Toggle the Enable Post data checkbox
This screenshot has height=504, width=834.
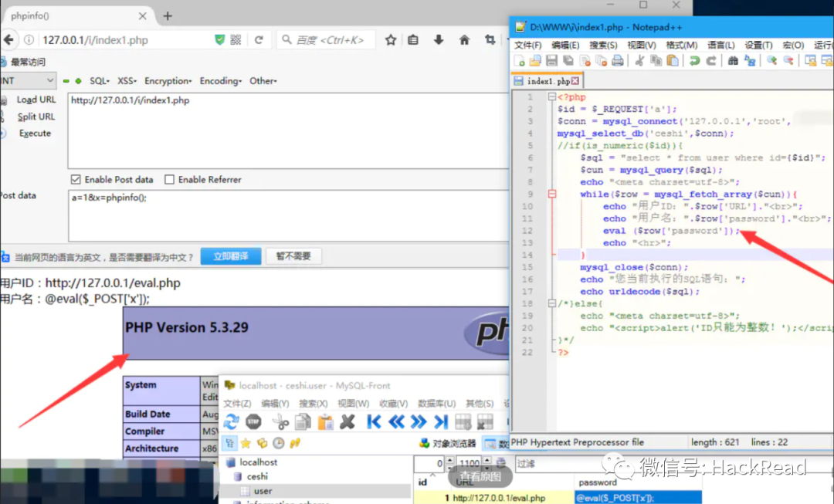click(x=76, y=180)
